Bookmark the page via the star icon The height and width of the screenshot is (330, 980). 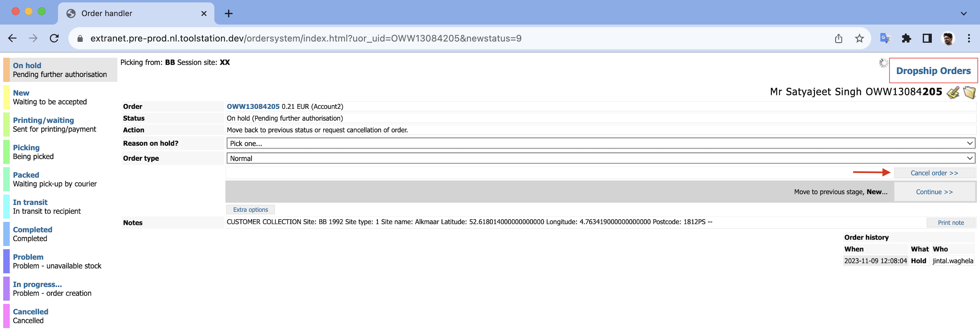[859, 38]
